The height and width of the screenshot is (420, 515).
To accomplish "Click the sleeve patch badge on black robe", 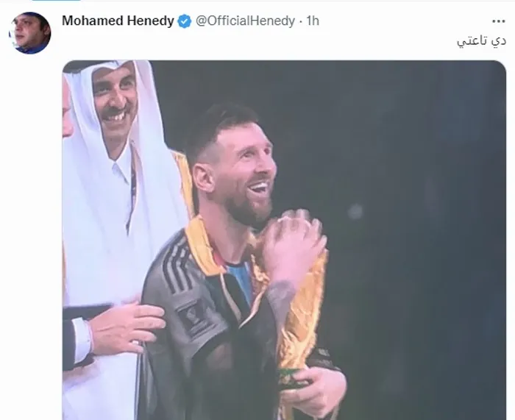I will tap(192, 317).
